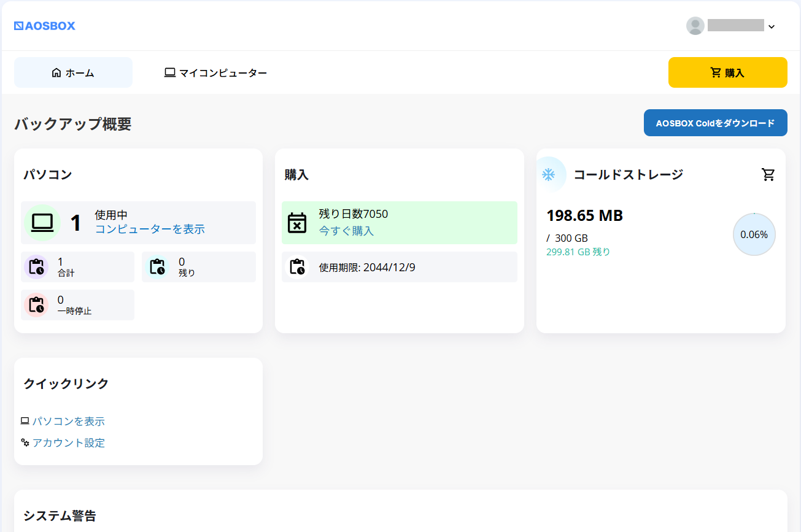Viewport: 801px width, 532px height.
Task: Click the AOSBOX logo
Action: pos(44,26)
